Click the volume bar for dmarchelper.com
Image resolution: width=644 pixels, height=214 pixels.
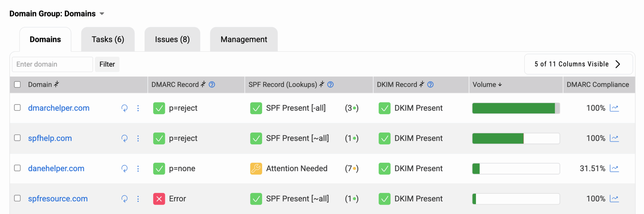(x=516, y=108)
